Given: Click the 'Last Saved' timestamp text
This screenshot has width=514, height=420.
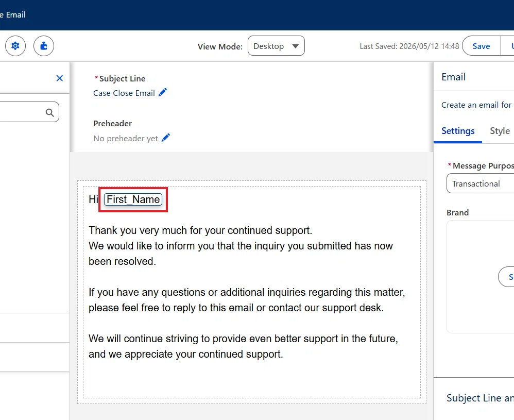Looking at the screenshot, I should pyautogui.click(x=409, y=46).
